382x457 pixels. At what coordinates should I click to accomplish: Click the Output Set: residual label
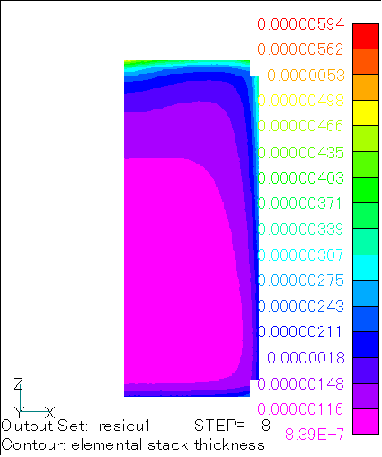pyautogui.click(x=75, y=426)
